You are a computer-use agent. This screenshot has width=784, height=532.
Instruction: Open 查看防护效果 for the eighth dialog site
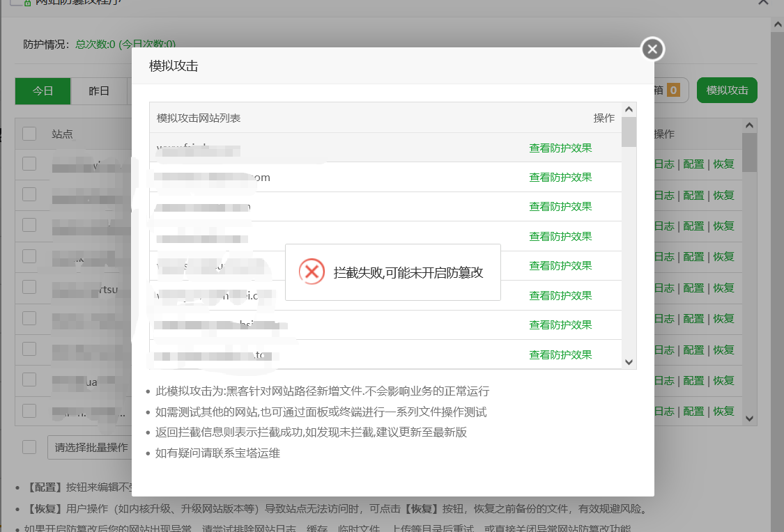tap(560, 354)
